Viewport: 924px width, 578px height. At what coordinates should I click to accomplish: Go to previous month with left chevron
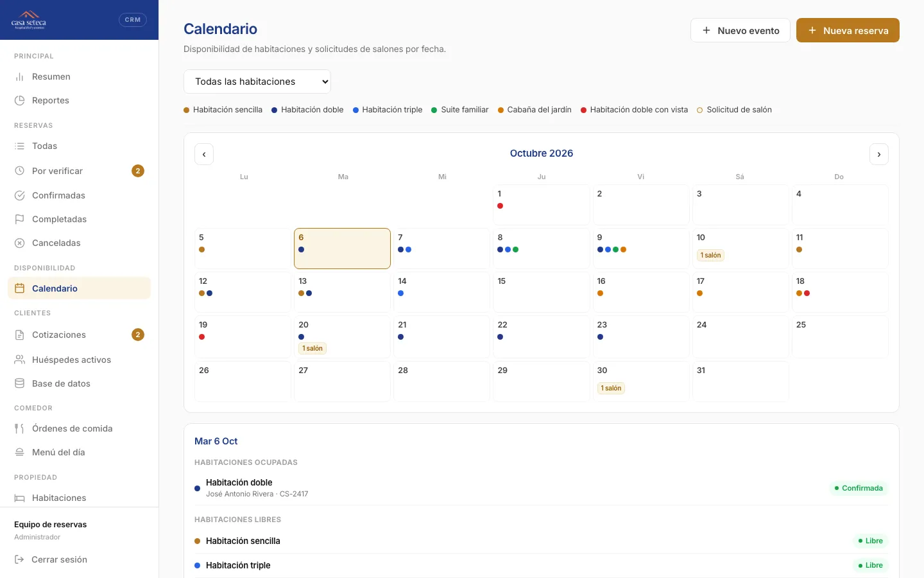pyautogui.click(x=204, y=154)
